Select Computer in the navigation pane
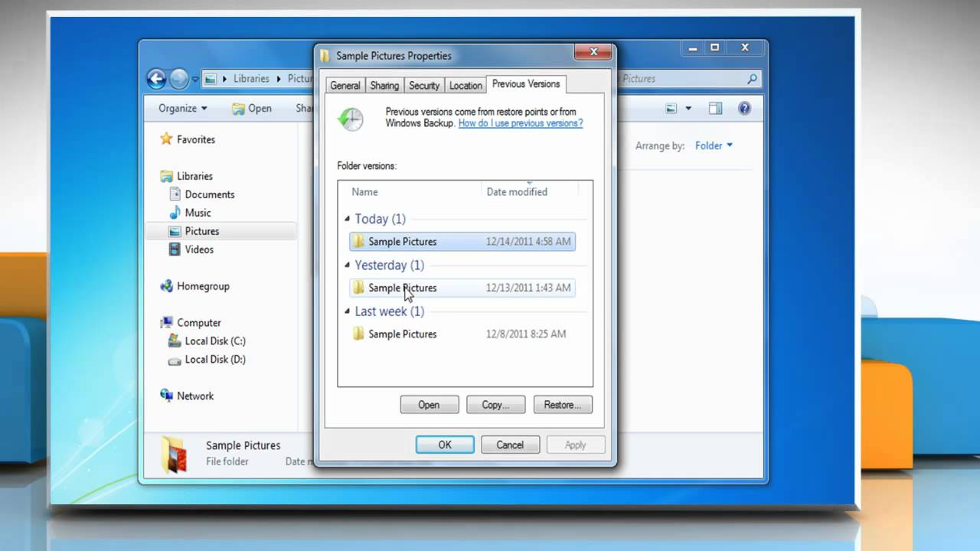980x551 pixels. (199, 323)
